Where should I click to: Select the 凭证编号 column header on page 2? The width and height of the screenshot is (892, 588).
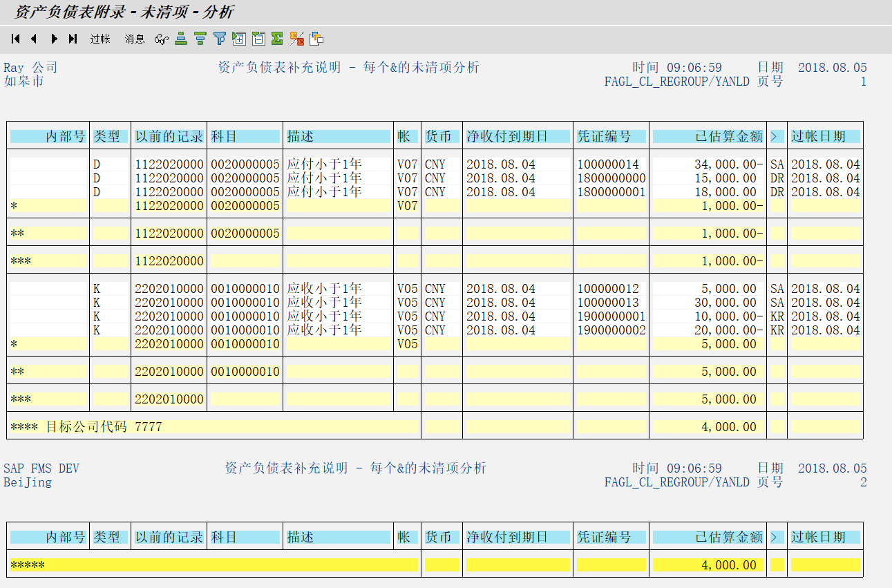click(x=611, y=537)
